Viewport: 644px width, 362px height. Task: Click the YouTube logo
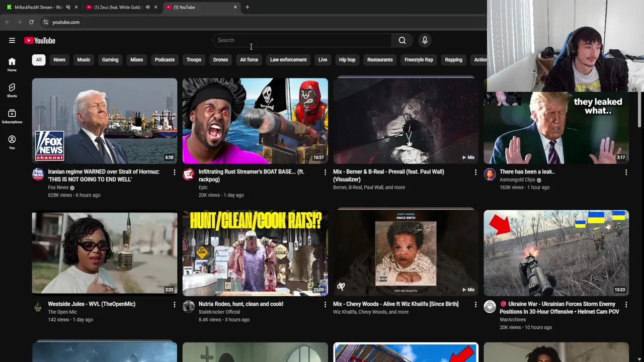(x=40, y=40)
